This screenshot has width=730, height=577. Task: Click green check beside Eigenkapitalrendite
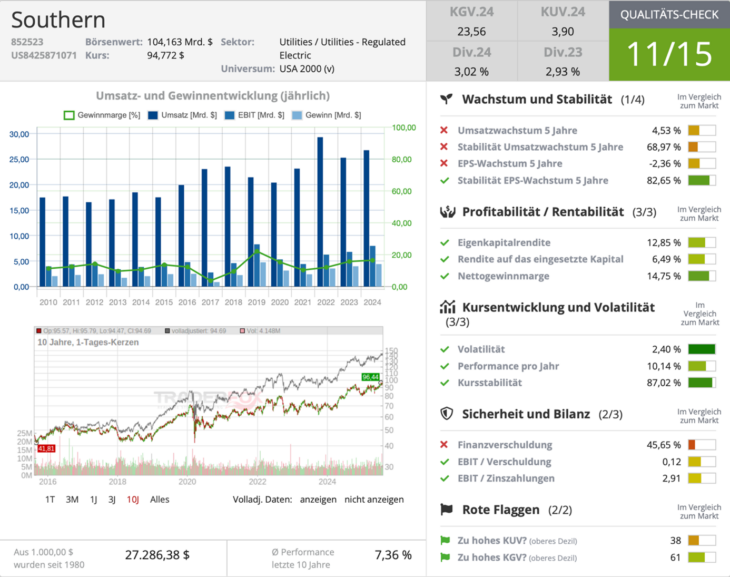coord(445,242)
